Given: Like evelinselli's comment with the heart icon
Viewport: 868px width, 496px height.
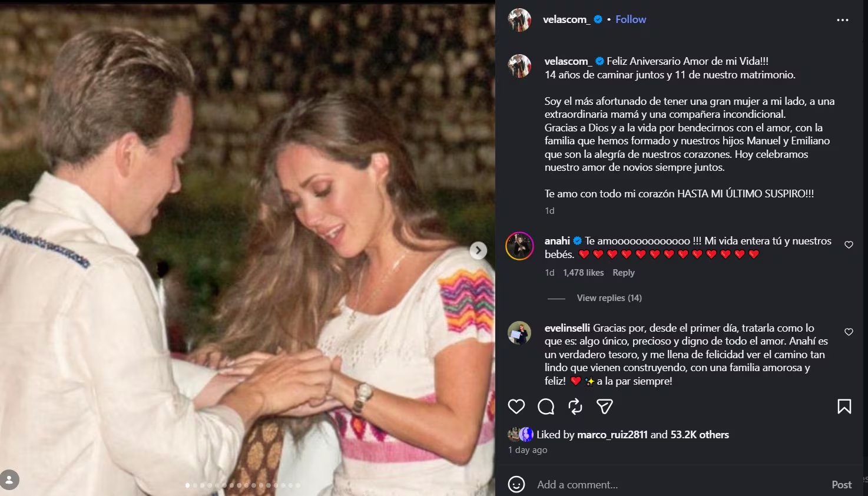Looking at the screenshot, I should [849, 332].
